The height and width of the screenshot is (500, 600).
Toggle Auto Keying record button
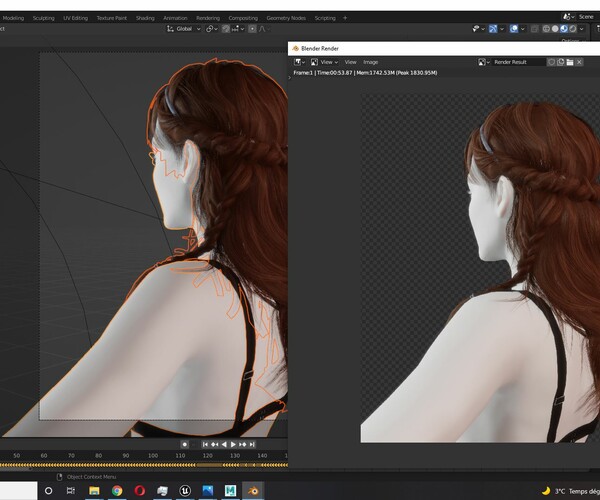(x=184, y=444)
